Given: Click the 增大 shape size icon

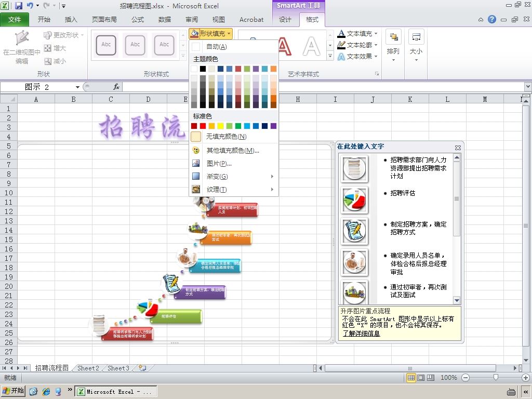Looking at the screenshot, I should [47, 48].
